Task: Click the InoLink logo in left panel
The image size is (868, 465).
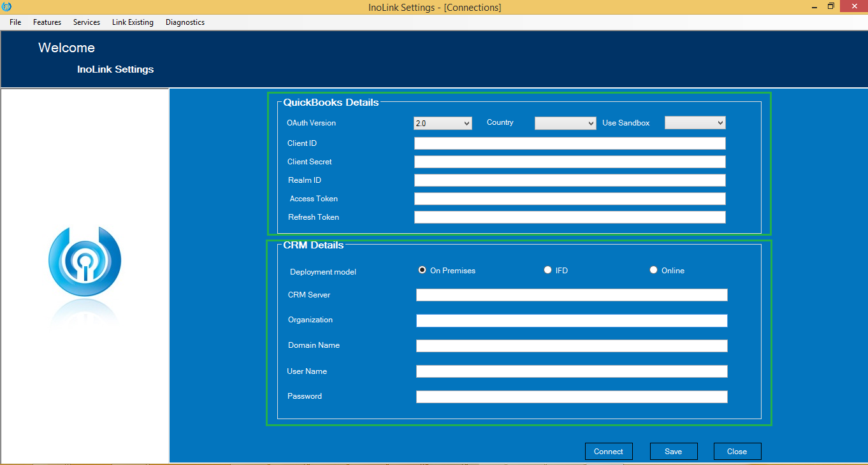Action: 85,262
